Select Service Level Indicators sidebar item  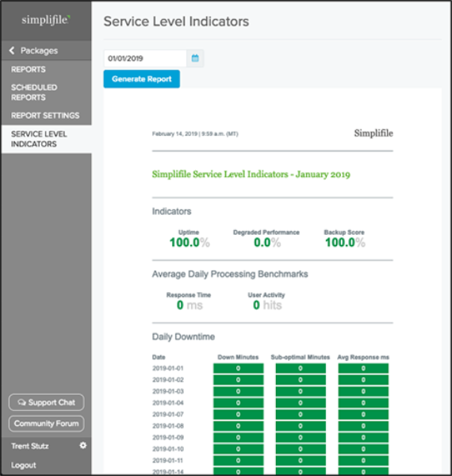(46, 139)
